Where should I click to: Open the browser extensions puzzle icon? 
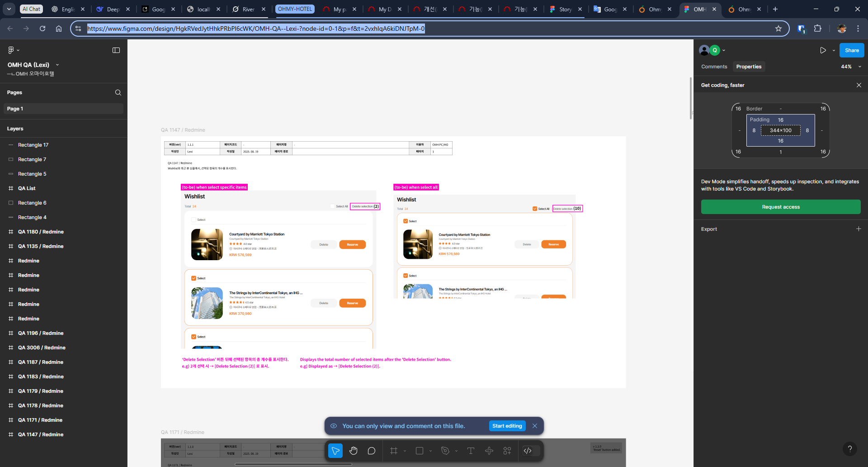coord(817,29)
